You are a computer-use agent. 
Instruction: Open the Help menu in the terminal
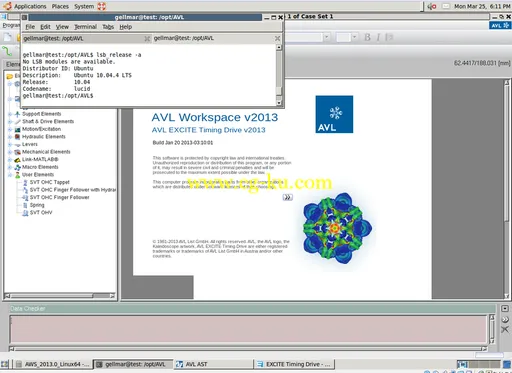pyautogui.click(x=126, y=27)
